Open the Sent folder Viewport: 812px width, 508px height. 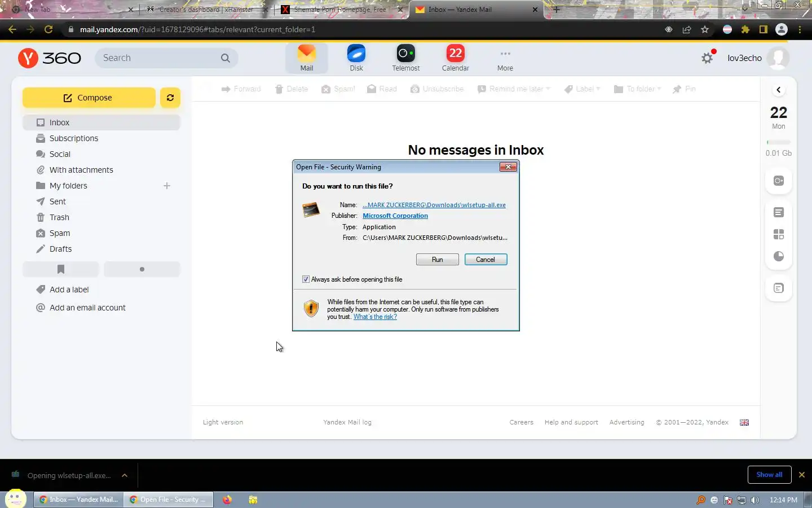[x=101, y=202]
